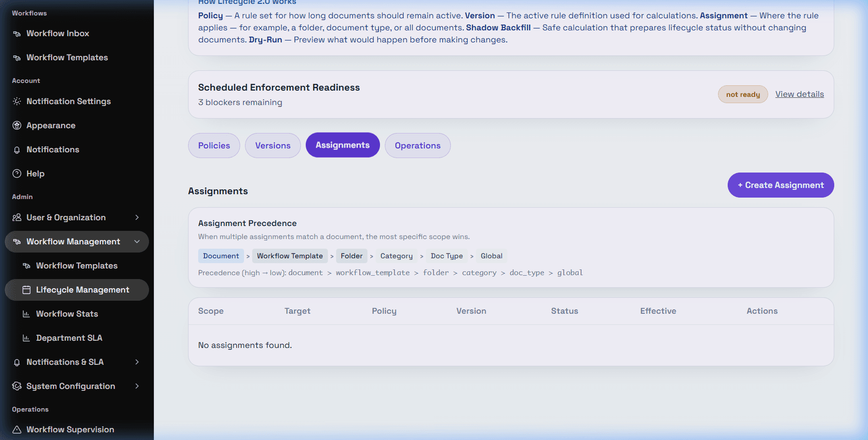This screenshot has height=440, width=868.
Task: Click the Workflow Template precedence chip
Action: point(290,256)
